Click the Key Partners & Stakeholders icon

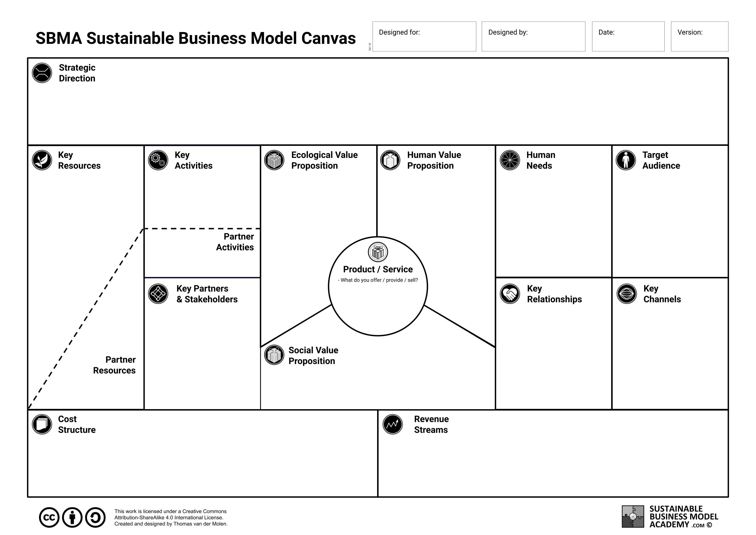(x=158, y=294)
